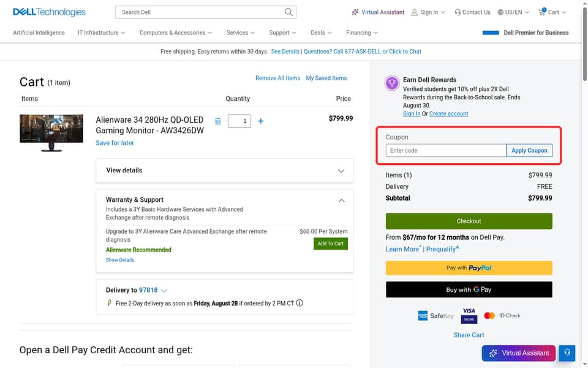Click the Sign In person icon
The height and width of the screenshot is (368, 588).
tap(415, 12)
